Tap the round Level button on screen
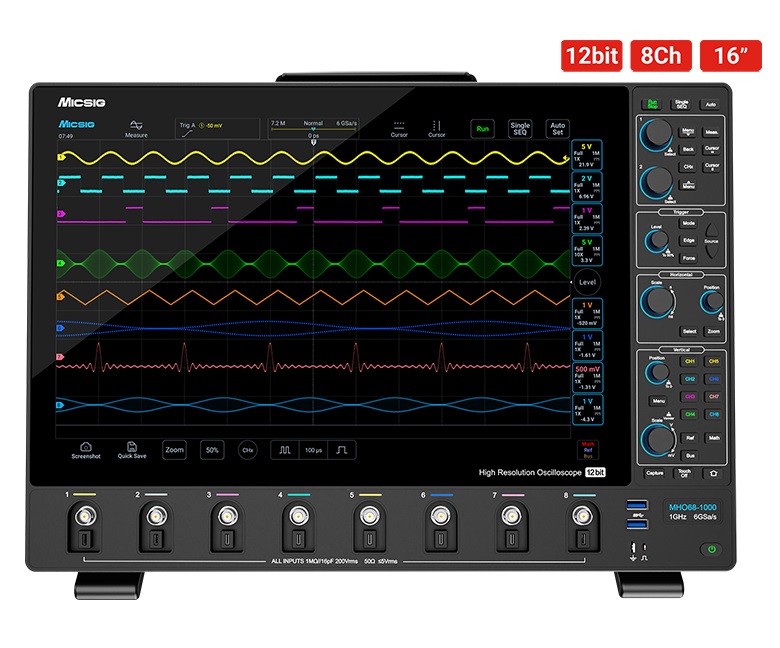The height and width of the screenshot is (648, 780). (587, 282)
